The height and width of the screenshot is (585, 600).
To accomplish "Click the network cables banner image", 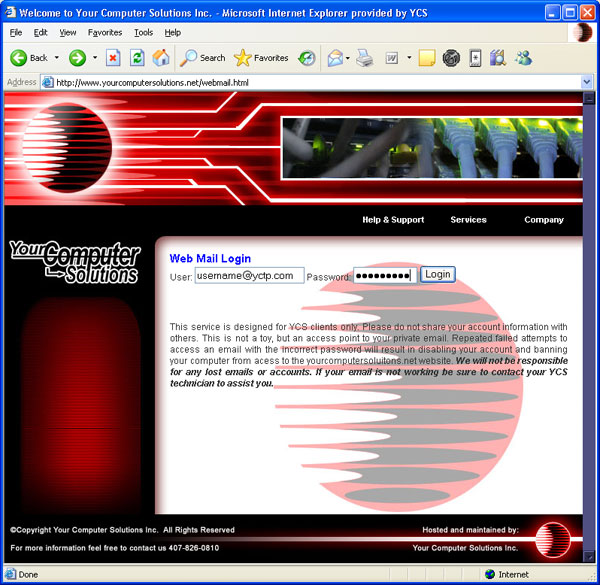I will pyautogui.click(x=432, y=148).
